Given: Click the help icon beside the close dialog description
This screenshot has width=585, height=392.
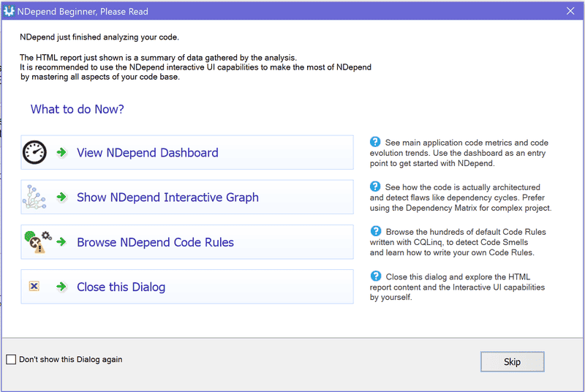Looking at the screenshot, I should [376, 276].
